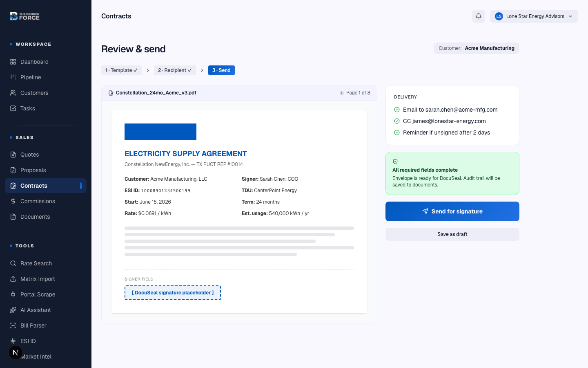This screenshot has height=368, width=588.
Task: Launch the AI Assistant
Action: point(46,310)
